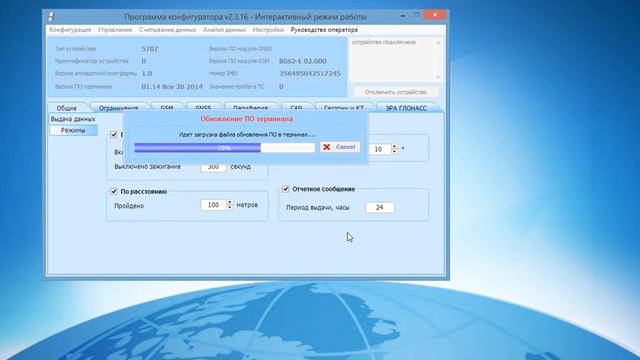Image resolution: width=640 pixels, height=360 pixels.
Task: Switch to the Ограничения tab
Action: coord(118,108)
